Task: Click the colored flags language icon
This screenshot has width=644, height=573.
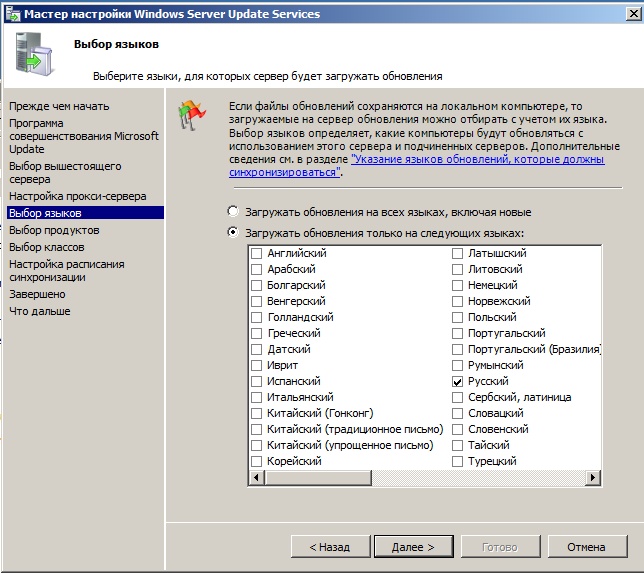Action: (191, 115)
